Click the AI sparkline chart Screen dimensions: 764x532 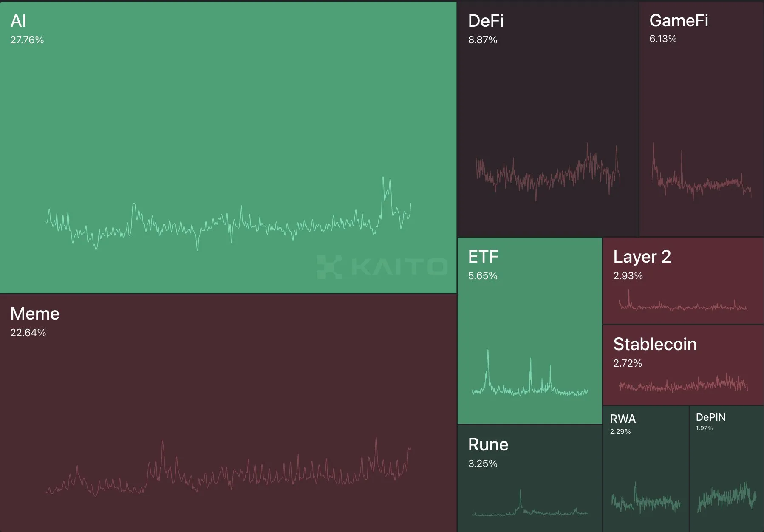(229, 213)
